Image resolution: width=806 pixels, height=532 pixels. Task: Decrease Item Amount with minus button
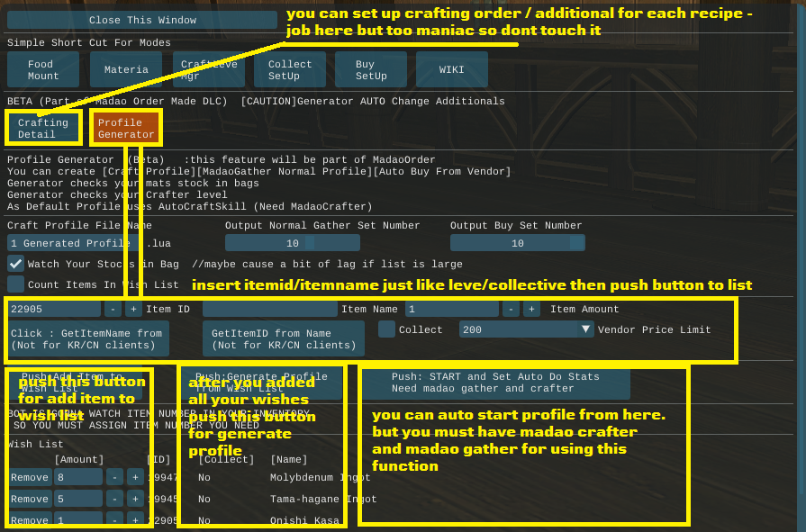511,309
